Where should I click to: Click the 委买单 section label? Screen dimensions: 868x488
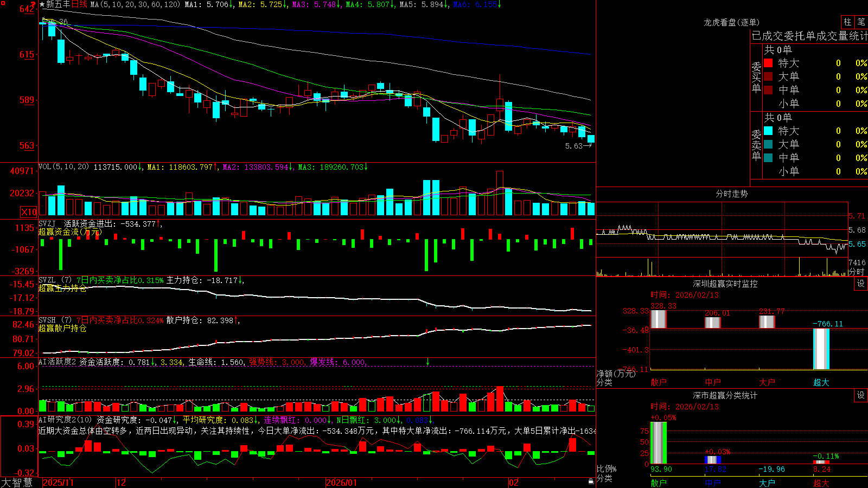tap(756, 77)
